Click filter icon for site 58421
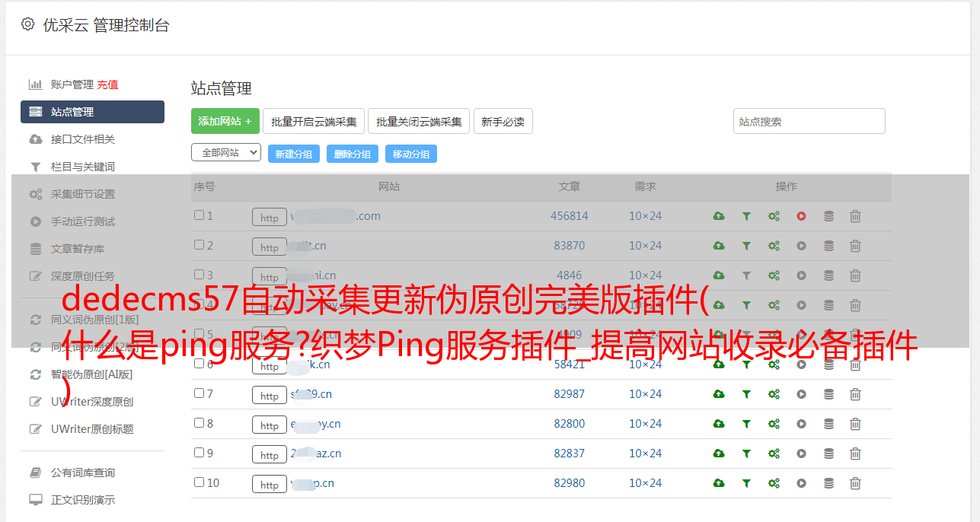Viewport: 980px width, 522px height. point(746,364)
